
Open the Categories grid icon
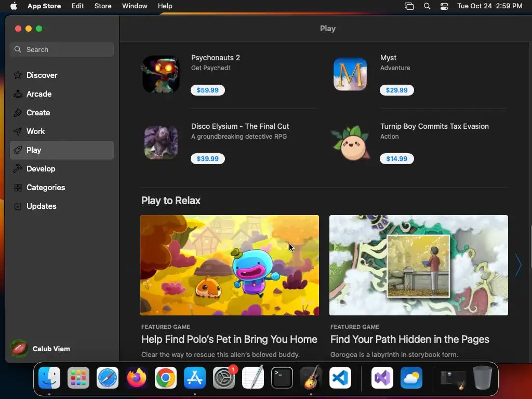(x=18, y=187)
